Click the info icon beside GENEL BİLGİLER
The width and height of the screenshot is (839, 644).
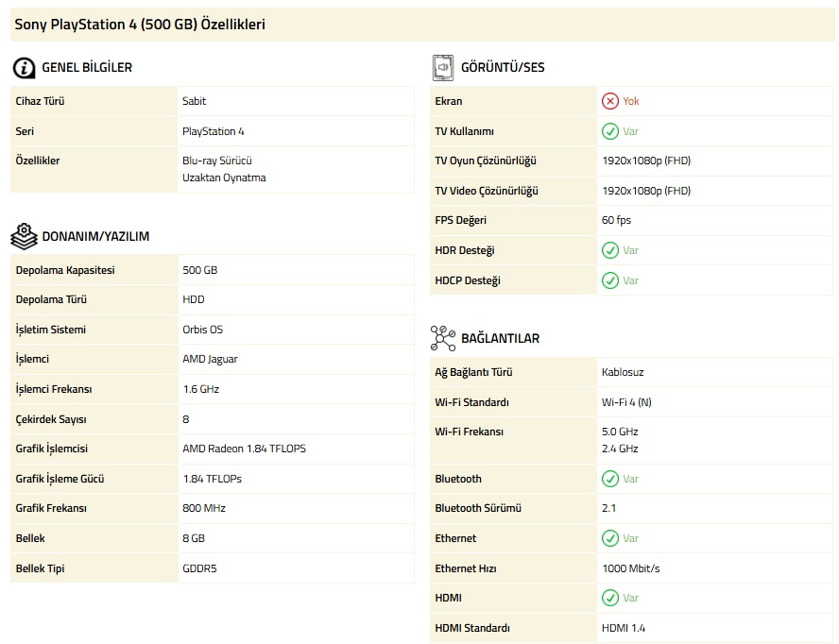tap(24, 67)
